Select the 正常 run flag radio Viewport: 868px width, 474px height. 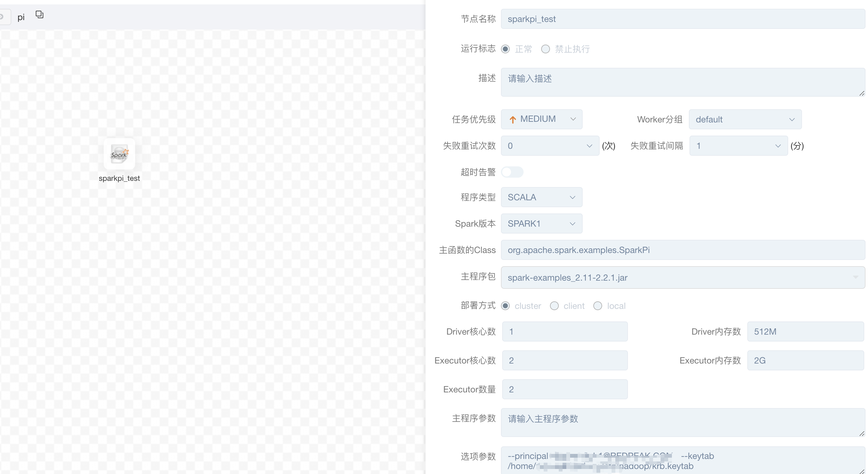(505, 49)
